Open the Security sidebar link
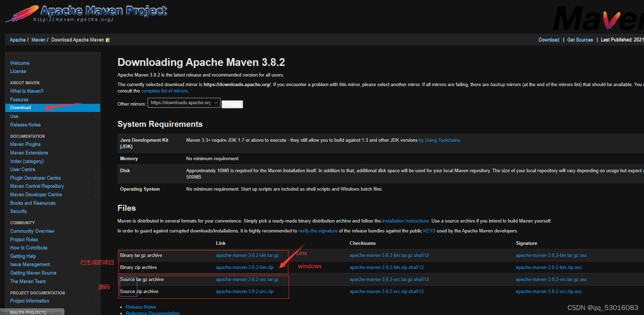This screenshot has width=644, height=315. (x=19, y=211)
